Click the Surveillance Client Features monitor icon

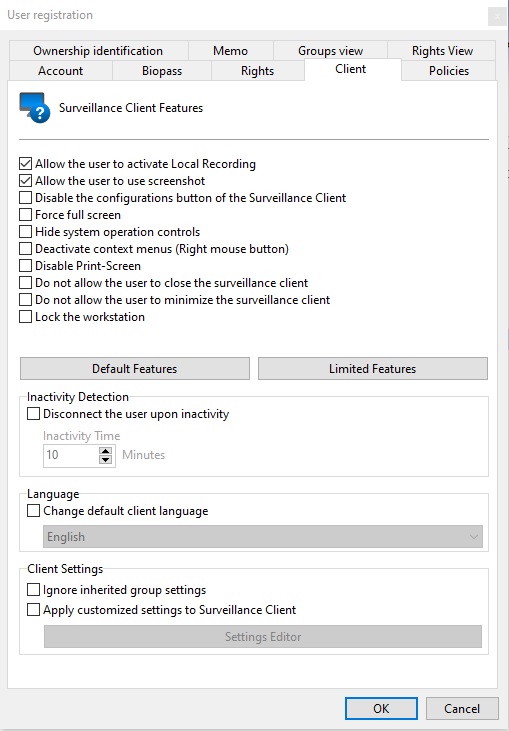point(35,108)
